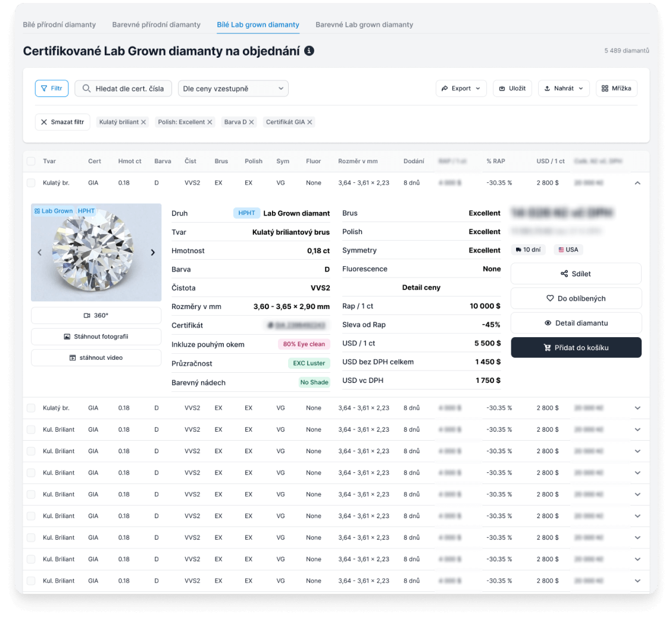Remove the Certifikát GIA filter chip
672x620 pixels.
[x=310, y=122]
